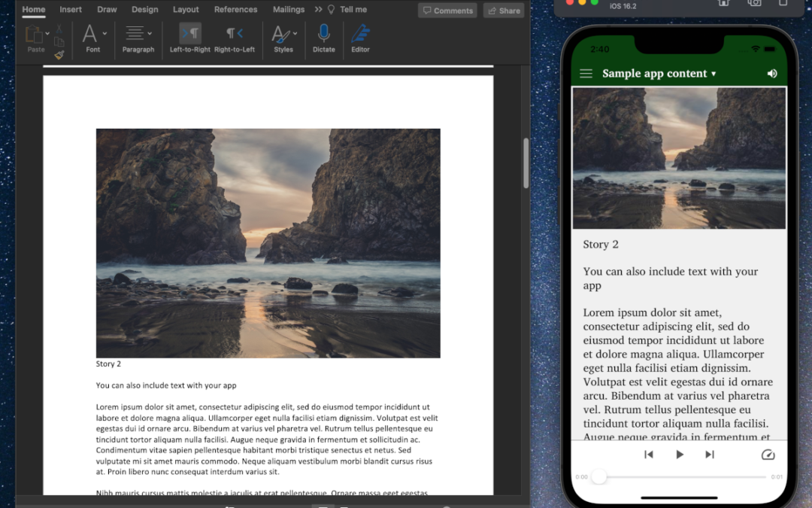Screen dimensions: 812x508
Task: Click the Tell me lightbulb icon
Action: [x=330, y=10]
